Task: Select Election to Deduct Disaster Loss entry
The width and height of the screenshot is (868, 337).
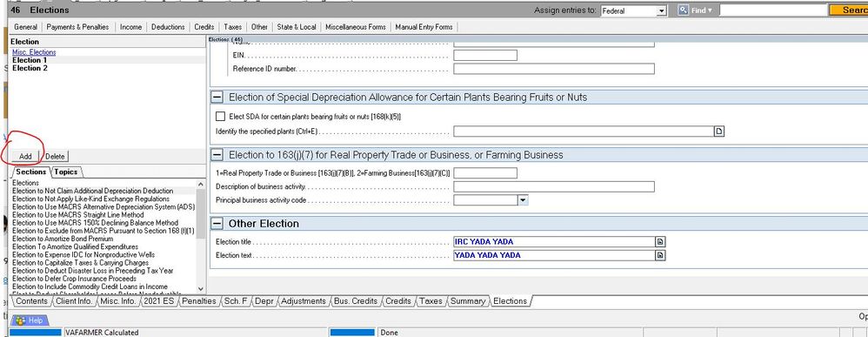Action: click(x=93, y=271)
